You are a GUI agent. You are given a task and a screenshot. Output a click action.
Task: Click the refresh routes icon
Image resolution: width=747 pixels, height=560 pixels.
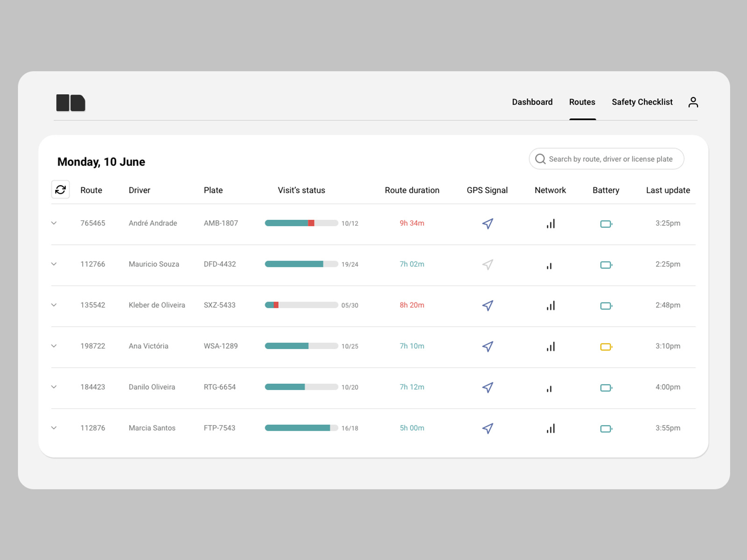61,190
